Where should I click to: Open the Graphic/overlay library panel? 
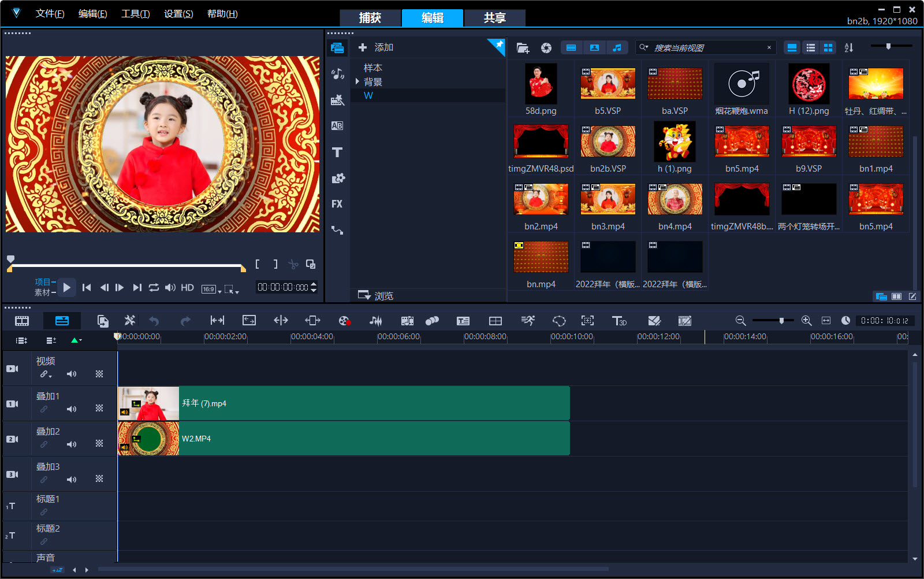click(338, 178)
